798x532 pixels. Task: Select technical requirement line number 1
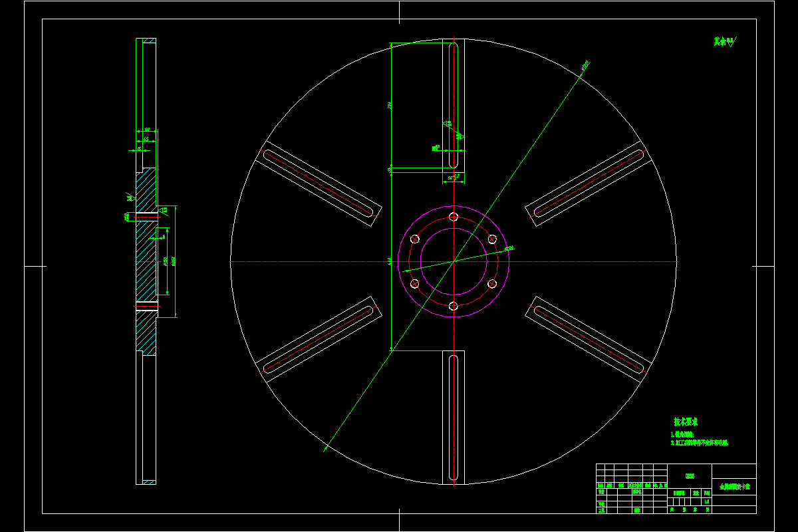coord(682,434)
